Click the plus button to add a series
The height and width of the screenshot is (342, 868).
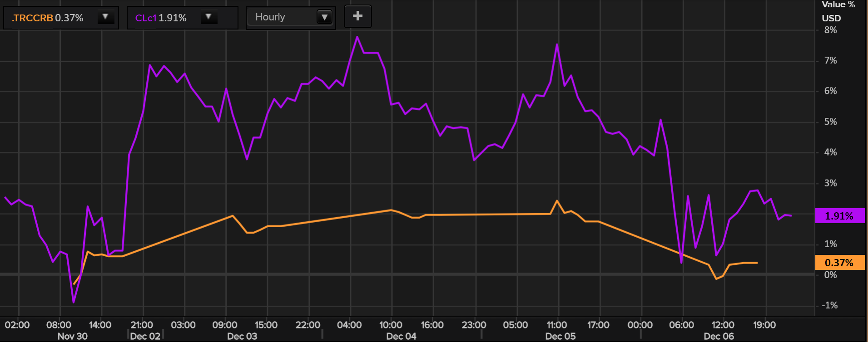coord(357,16)
